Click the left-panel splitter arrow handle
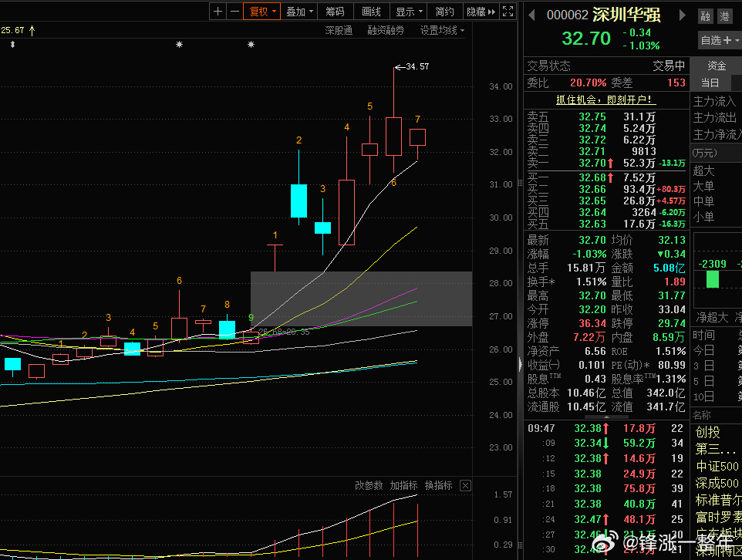This screenshot has height=560, width=742. click(520, 364)
